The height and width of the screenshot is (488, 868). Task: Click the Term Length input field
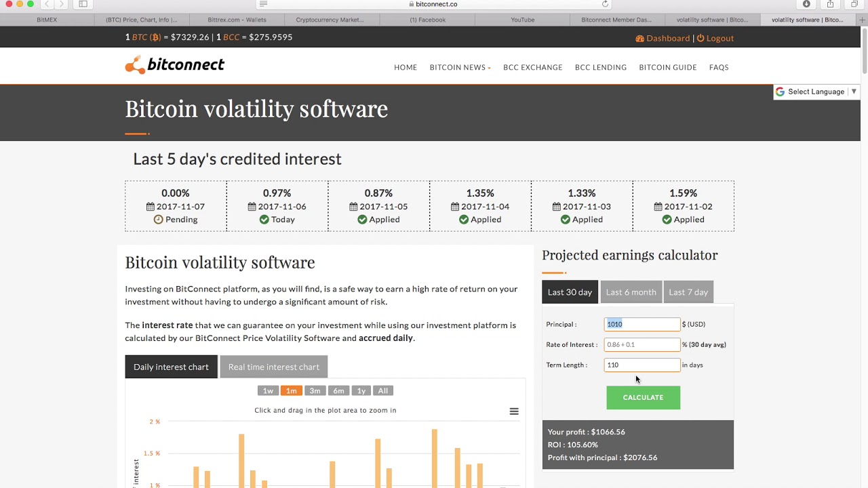click(642, 365)
